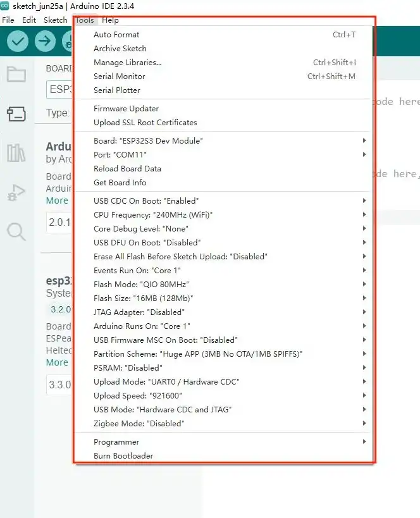Open the Boards Manager sidebar icon
Screen dimensions: 420x518
[16, 114]
